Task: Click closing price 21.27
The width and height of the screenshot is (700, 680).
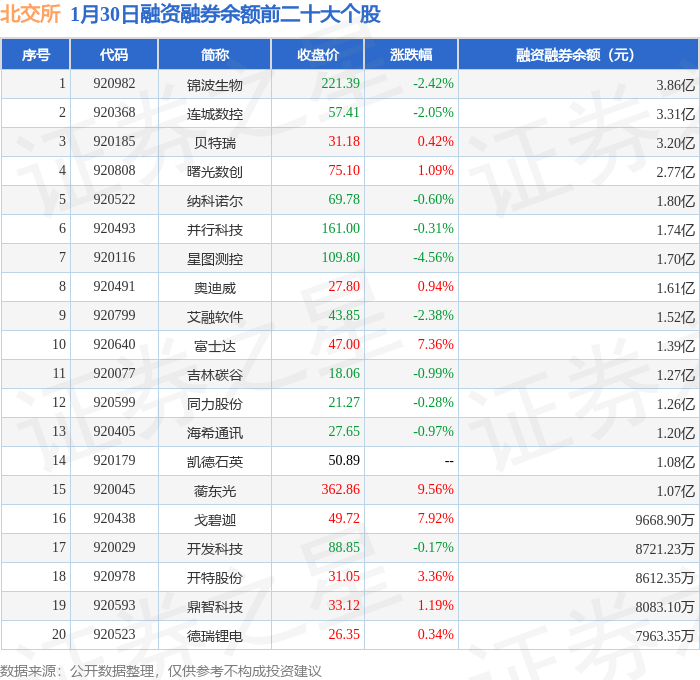Action: click(x=344, y=403)
